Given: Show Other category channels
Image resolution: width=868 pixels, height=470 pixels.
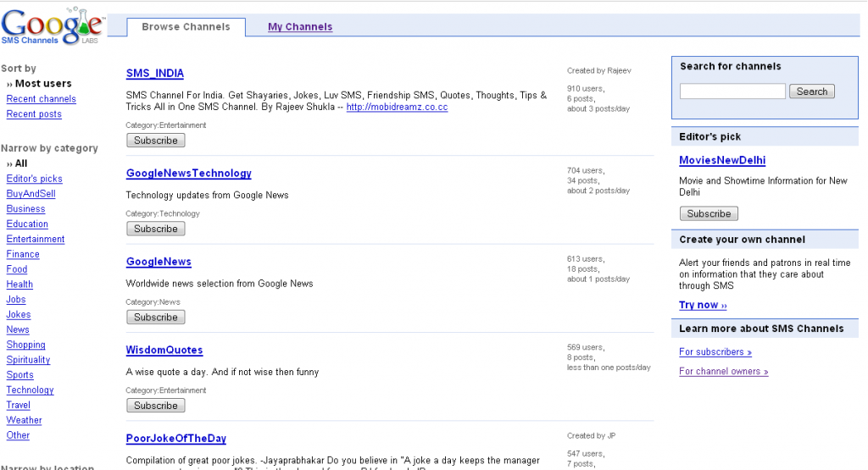Looking at the screenshot, I should 18,435.
